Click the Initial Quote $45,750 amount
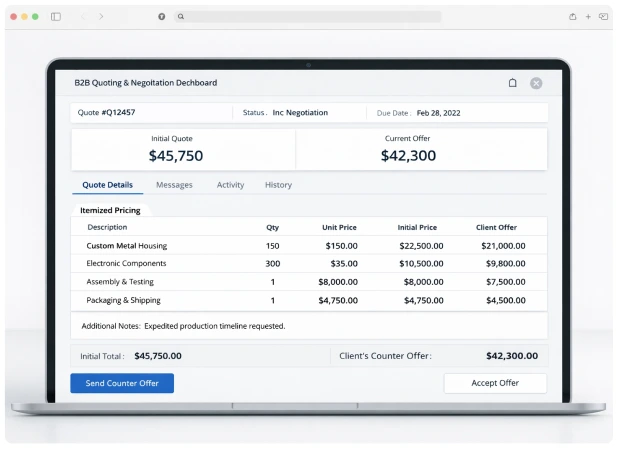Screen dimensions: 618x449 point(176,156)
